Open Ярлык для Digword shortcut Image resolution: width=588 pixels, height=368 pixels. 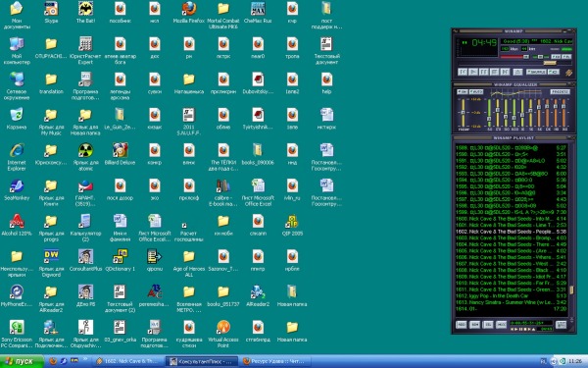point(51,263)
